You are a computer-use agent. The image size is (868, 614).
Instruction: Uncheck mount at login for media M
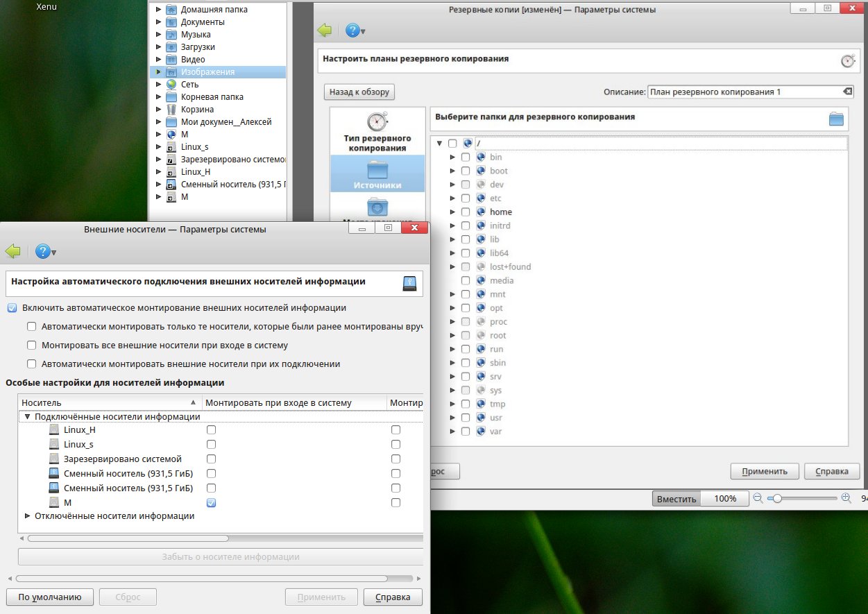pos(211,502)
